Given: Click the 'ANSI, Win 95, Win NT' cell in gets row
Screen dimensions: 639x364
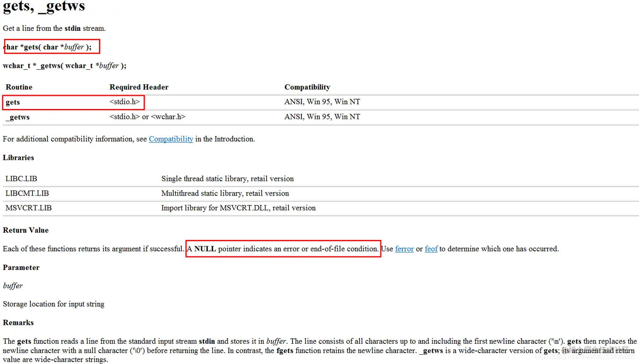Looking at the screenshot, I should 322,102.
